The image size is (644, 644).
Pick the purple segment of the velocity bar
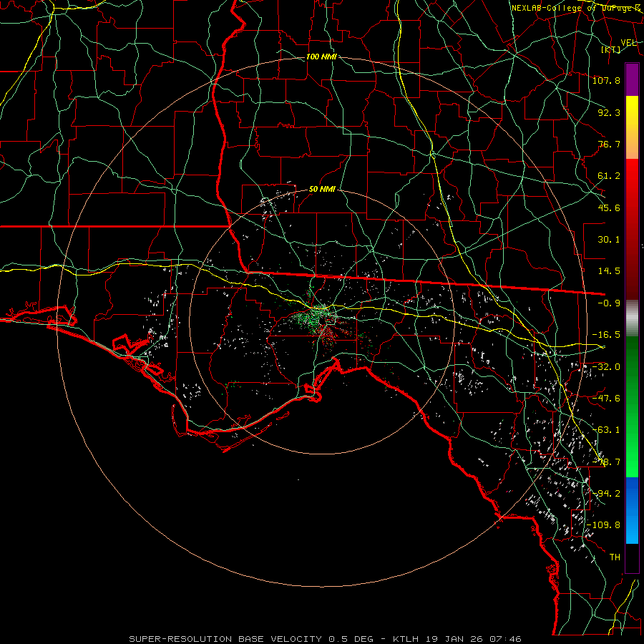tap(632, 80)
